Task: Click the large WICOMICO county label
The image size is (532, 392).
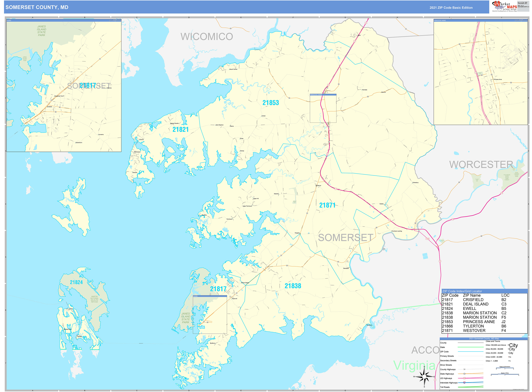Action: pos(207,36)
